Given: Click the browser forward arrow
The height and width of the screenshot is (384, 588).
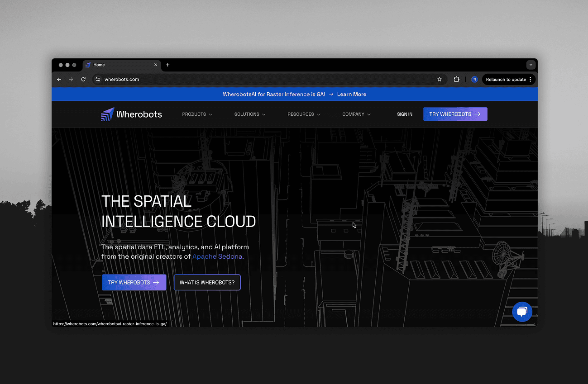Looking at the screenshot, I should pyautogui.click(x=71, y=79).
